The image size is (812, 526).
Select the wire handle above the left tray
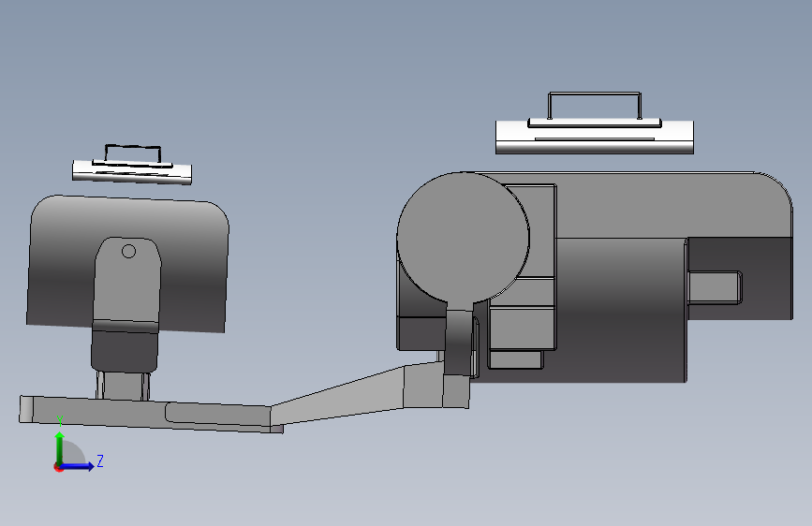coord(133,153)
